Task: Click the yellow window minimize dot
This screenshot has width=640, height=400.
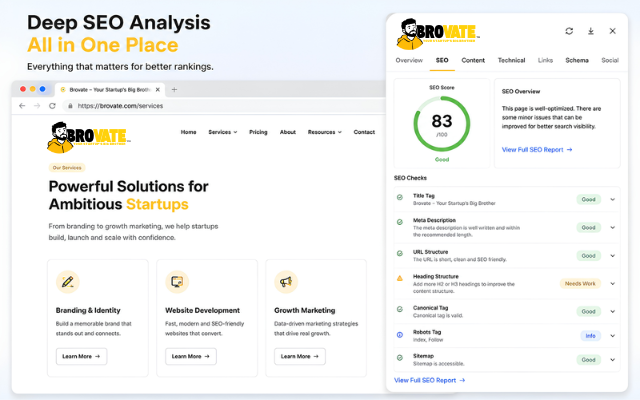Action: click(x=33, y=89)
